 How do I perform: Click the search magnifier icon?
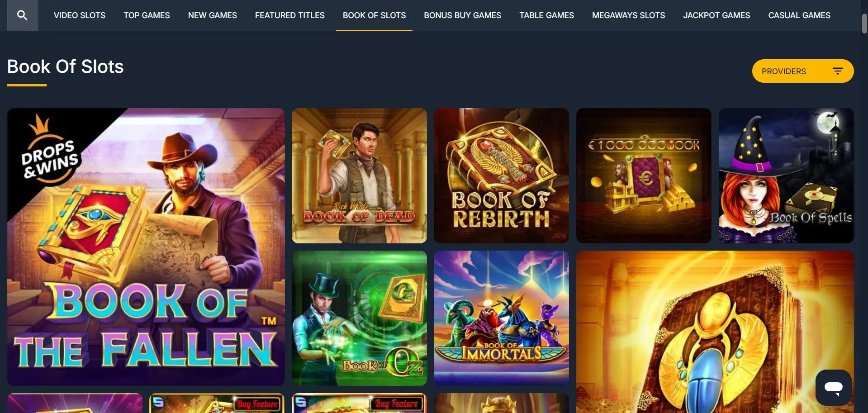click(x=22, y=15)
